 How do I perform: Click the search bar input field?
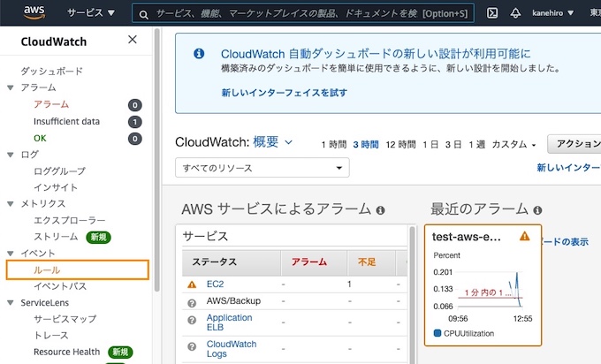(x=303, y=14)
